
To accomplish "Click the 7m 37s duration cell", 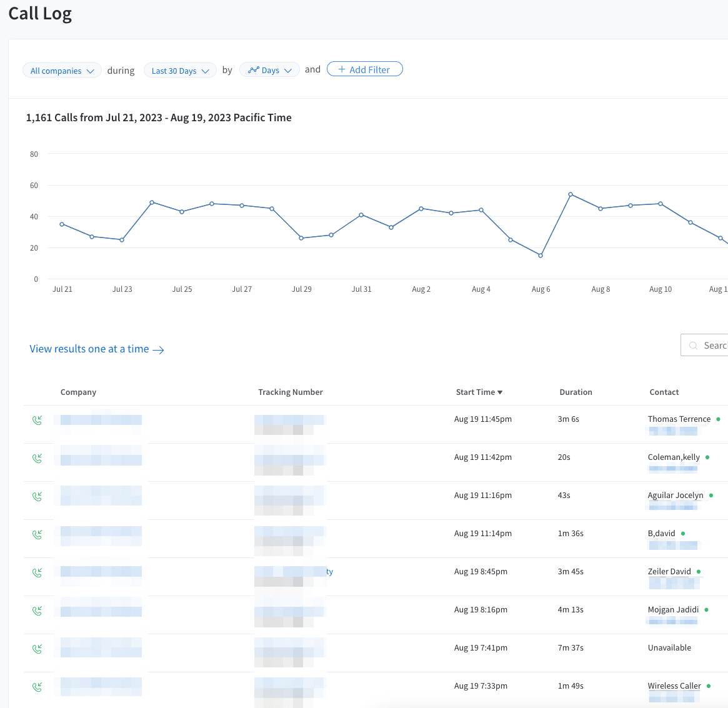I will point(571,647).
